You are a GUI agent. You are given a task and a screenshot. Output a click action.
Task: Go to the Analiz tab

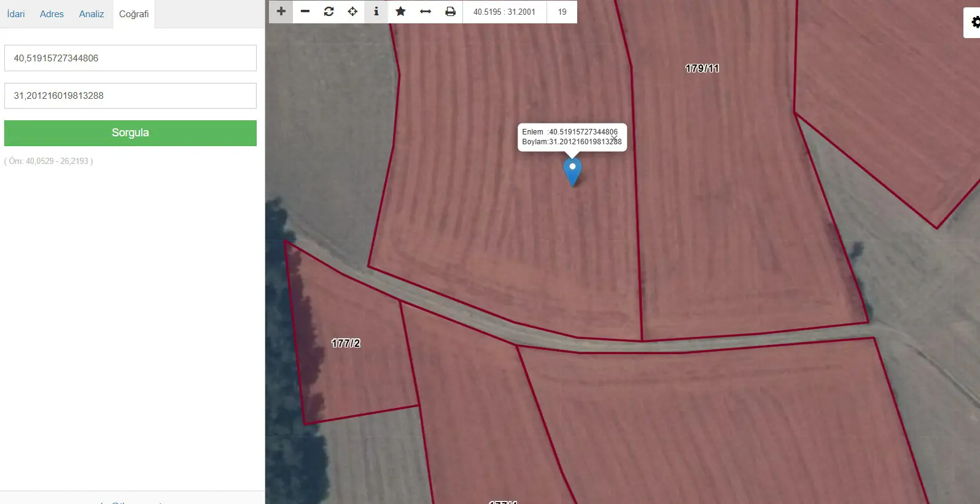91,14
